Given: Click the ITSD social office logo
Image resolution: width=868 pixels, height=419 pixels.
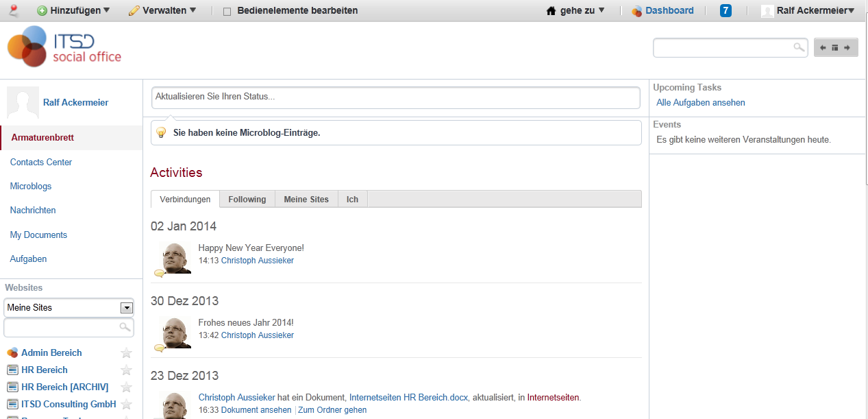Looking at the screenshot, I should tap(64, 47).
